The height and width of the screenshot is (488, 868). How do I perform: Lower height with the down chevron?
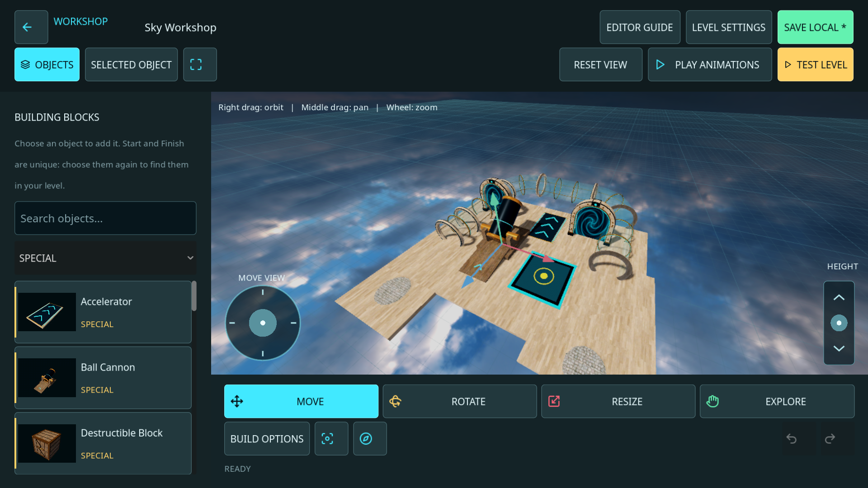839,348
